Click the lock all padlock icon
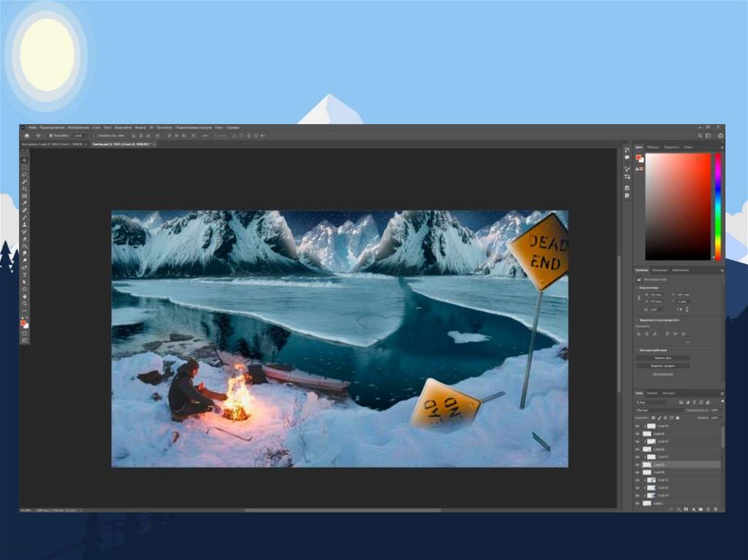This screenshot has height=560, width=748. [677, 418]
